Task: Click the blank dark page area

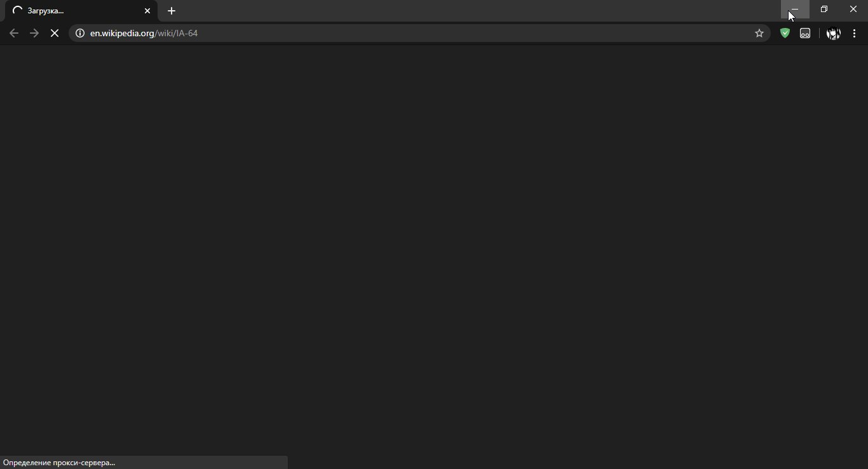Action: point(434,248)
